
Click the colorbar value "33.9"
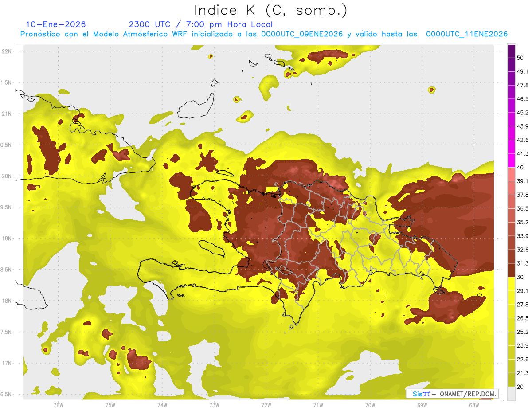(523, 236)
